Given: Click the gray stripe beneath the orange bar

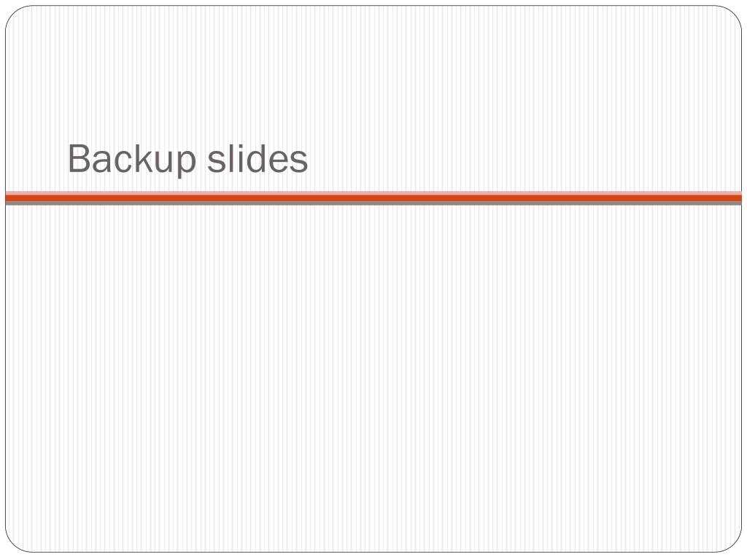Looking at the screenshot, I should 373,203.
